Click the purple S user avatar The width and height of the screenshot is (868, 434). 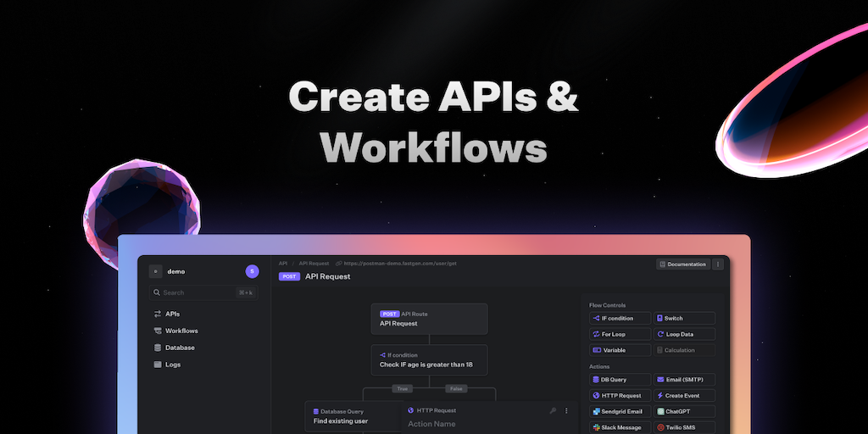pyautogui.click(x=252, y=271)
